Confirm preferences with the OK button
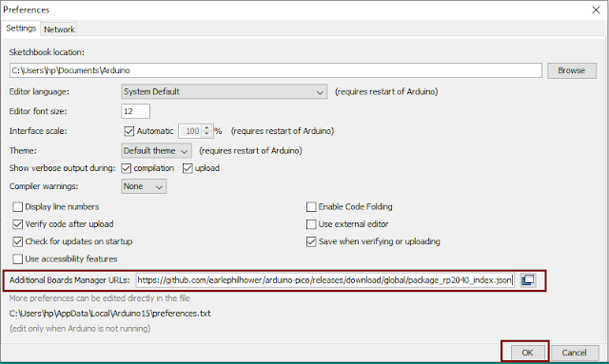The width and height of the screenshot is (609, 364). point(527,353)
